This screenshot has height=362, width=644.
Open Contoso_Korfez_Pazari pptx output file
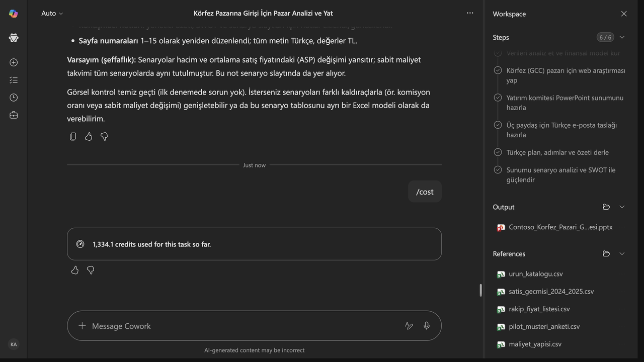pyautogui.click(x=554, y=227)
